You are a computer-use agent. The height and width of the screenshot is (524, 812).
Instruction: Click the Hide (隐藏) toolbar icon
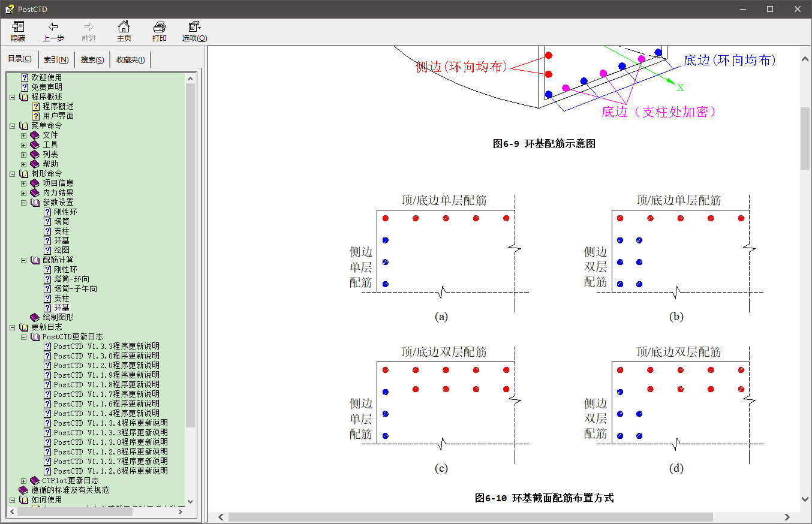point(18,27)
